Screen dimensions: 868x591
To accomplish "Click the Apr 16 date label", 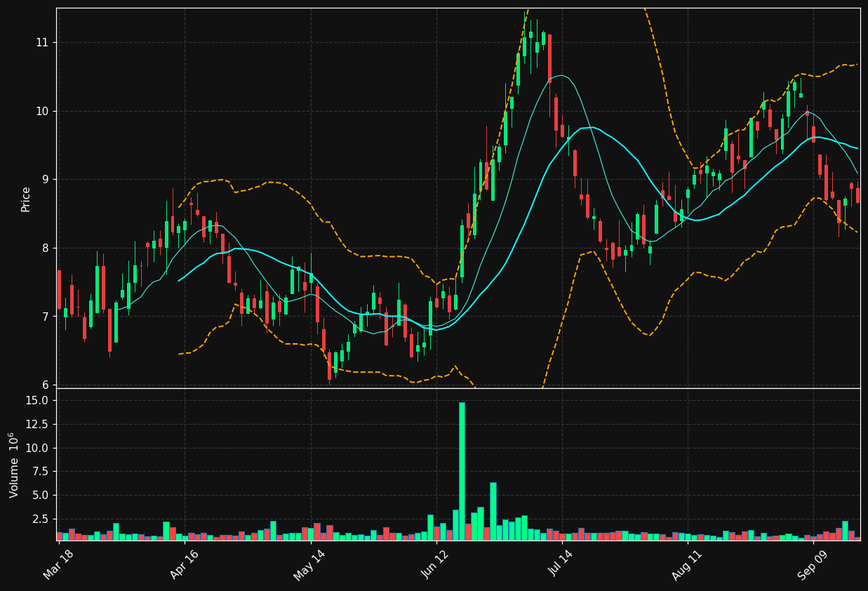I will click(x=185, y=565).
